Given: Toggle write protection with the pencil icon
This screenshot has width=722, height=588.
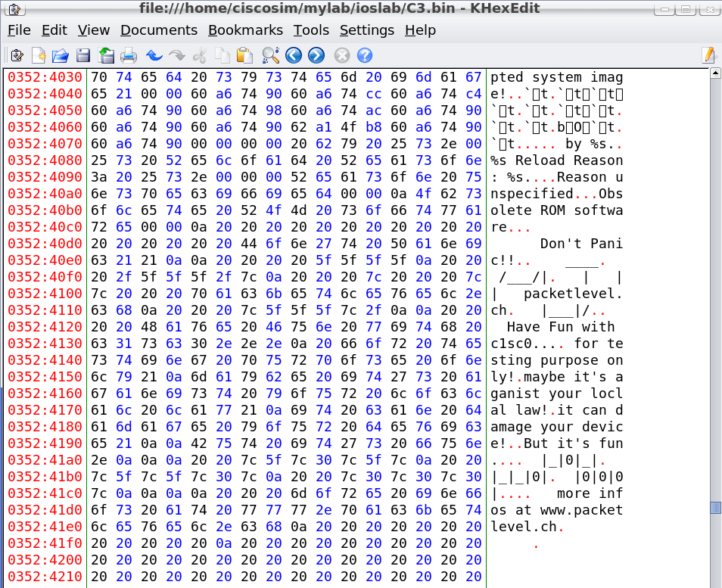Looking at the screenshot, I should point(708,55).
